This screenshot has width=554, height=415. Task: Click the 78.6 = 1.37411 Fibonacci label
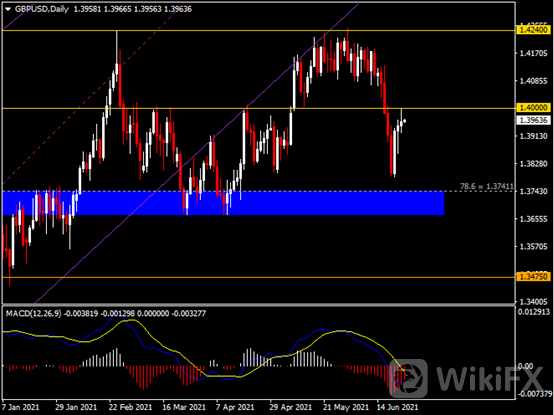point(487,186)
